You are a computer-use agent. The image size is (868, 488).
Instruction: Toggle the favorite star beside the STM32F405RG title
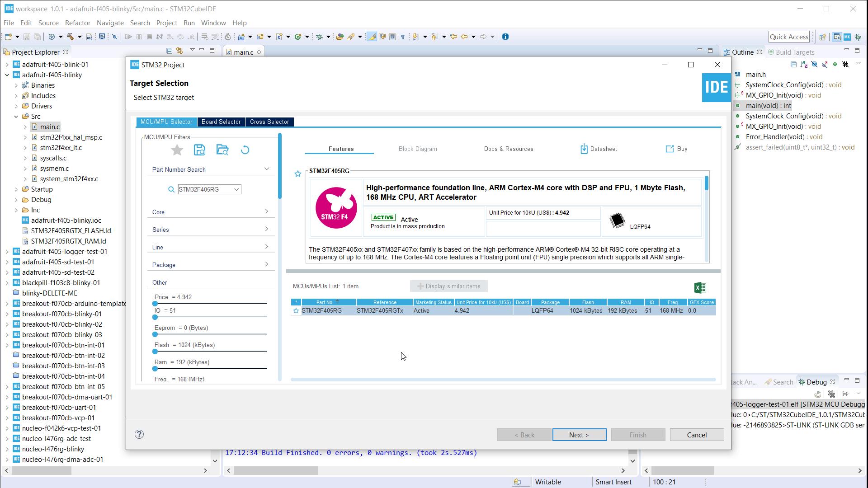(297, 174)
